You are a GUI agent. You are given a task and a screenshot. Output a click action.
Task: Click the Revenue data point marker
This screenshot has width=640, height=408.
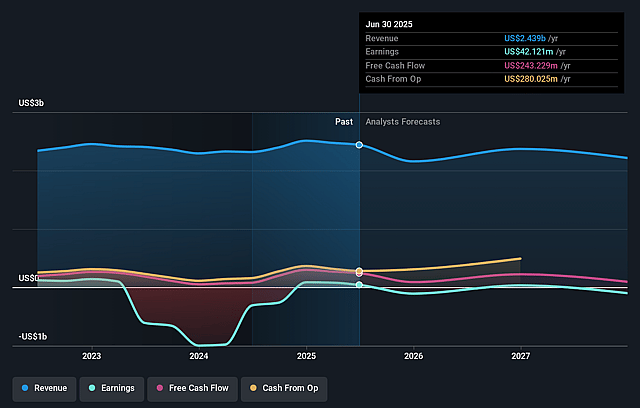pos(359,145)
